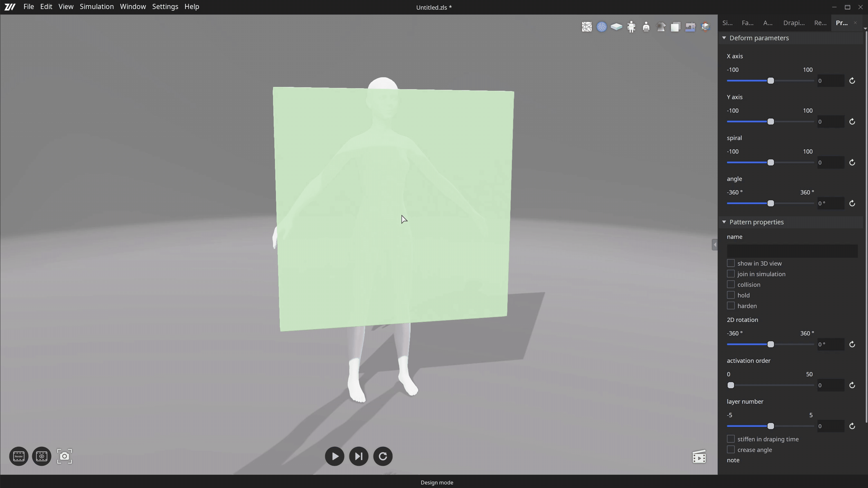The image size is (868, 488).
Task: Click the blue sphere mesh icon
Action: (x=601, y=27)
